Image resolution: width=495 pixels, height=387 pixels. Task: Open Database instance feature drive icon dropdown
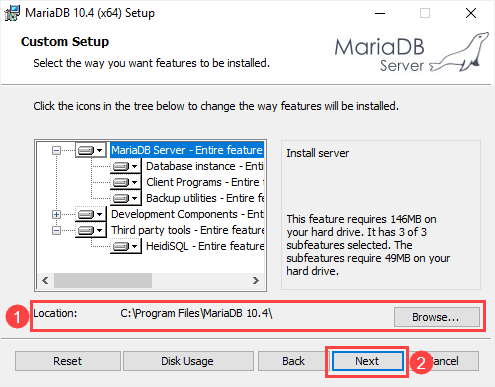[x=126, y=166]
